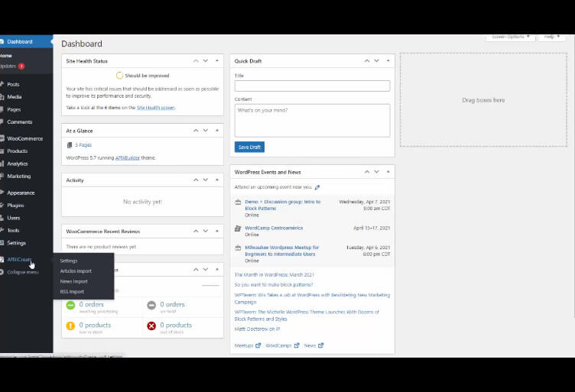Collapse the Quick Draft panel
The image size is (575, 392).
[388, 61]
